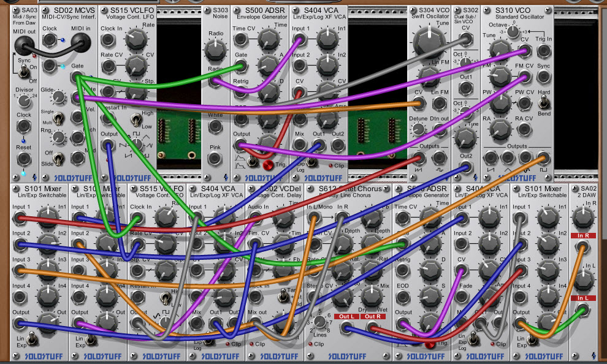Click the red Trig button on the lower ADSR
This screenshot has width=607, height=364.
coord(429,343)
